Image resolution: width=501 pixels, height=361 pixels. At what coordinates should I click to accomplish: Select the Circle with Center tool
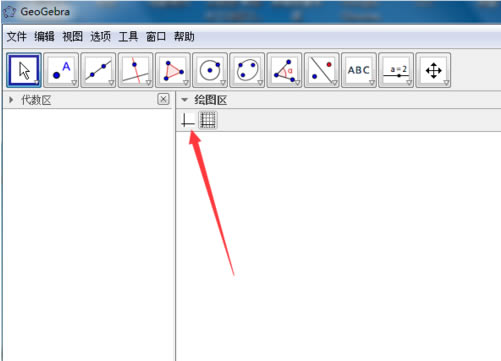pos(210,70)
